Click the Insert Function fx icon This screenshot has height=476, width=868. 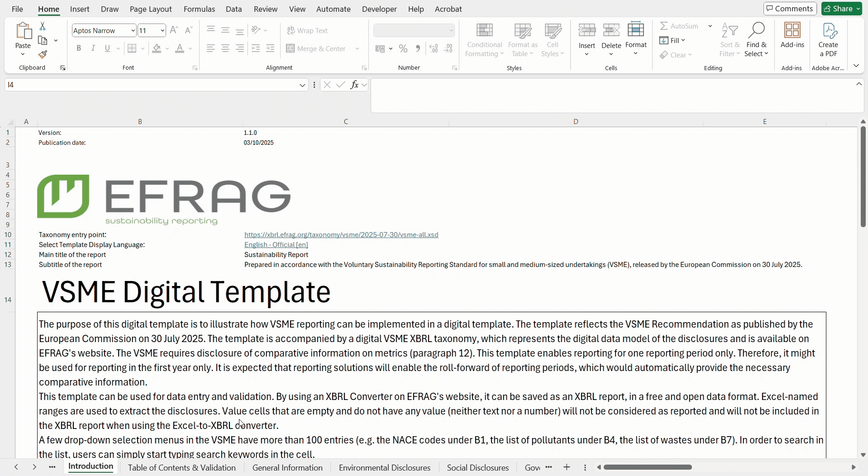pyautogui.click(x=354, y=85)
